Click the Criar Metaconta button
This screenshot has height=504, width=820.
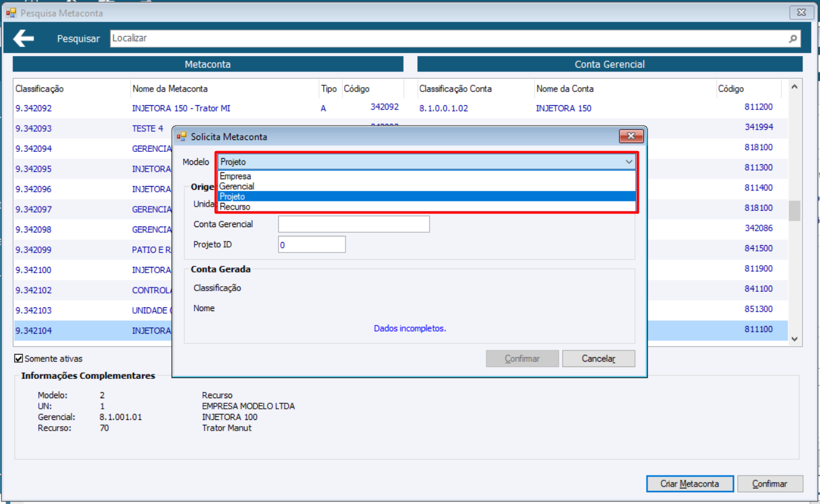tap(689, 483)
